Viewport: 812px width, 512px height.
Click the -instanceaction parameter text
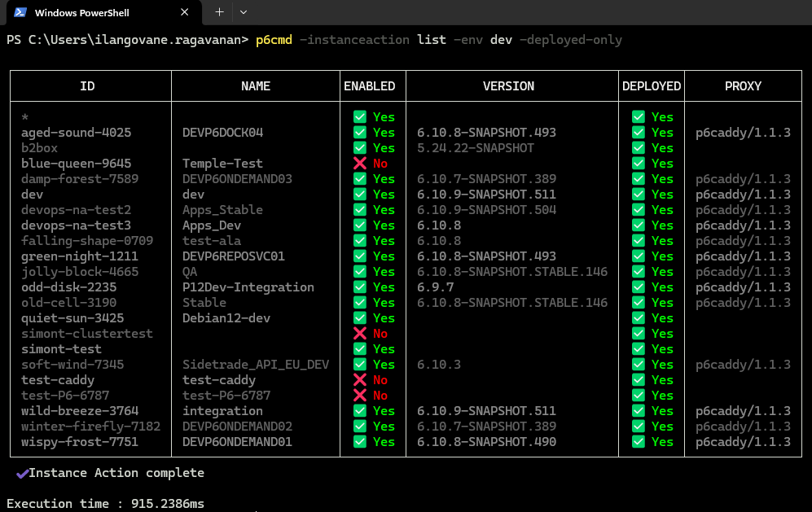point(355,40)
